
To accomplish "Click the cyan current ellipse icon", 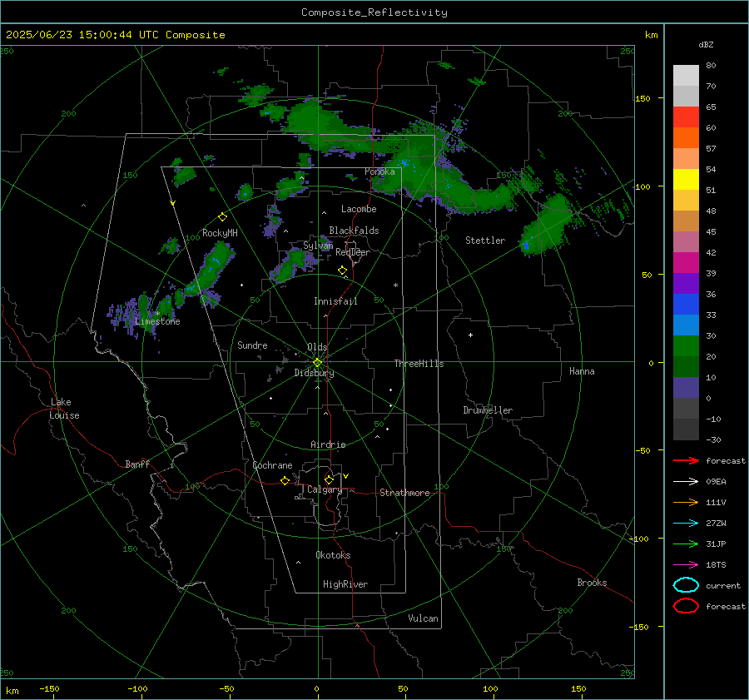I will click(686, 585).
